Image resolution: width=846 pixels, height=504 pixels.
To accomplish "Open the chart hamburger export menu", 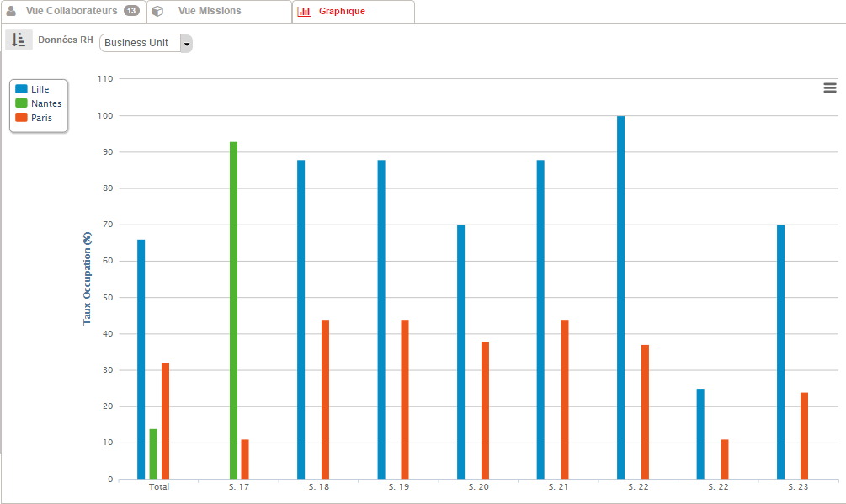I will click(x=829, y=88).
